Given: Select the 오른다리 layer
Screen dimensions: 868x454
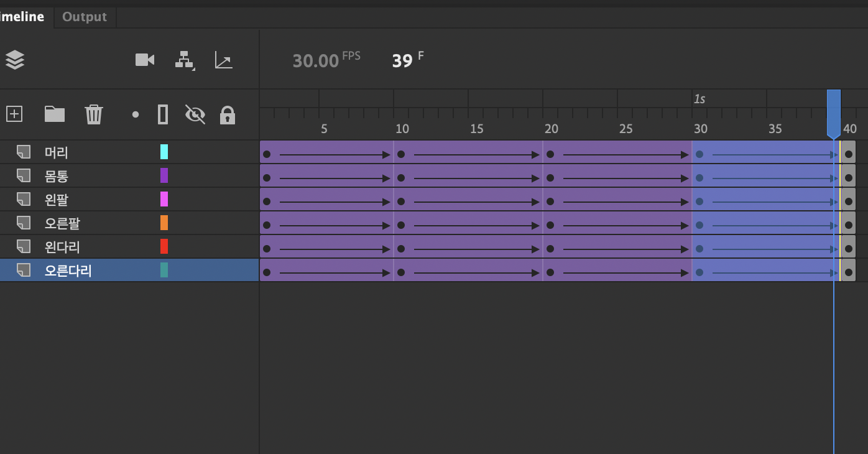Looking at the screenshot, I should [x=129, y=271].
